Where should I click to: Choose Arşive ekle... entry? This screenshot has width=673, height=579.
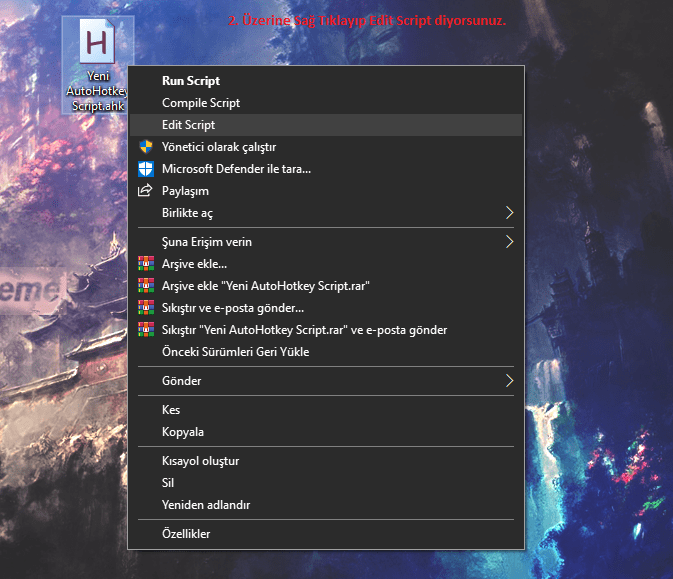point(326,264)
